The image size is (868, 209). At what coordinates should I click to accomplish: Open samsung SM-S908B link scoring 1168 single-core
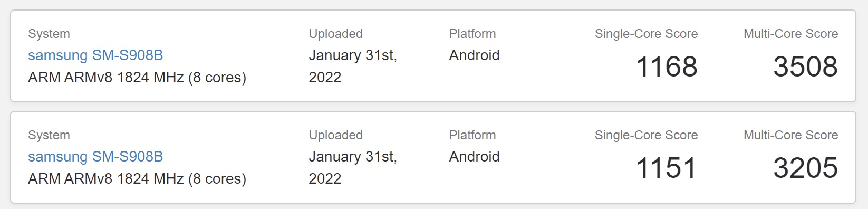[x=95, y=55]
